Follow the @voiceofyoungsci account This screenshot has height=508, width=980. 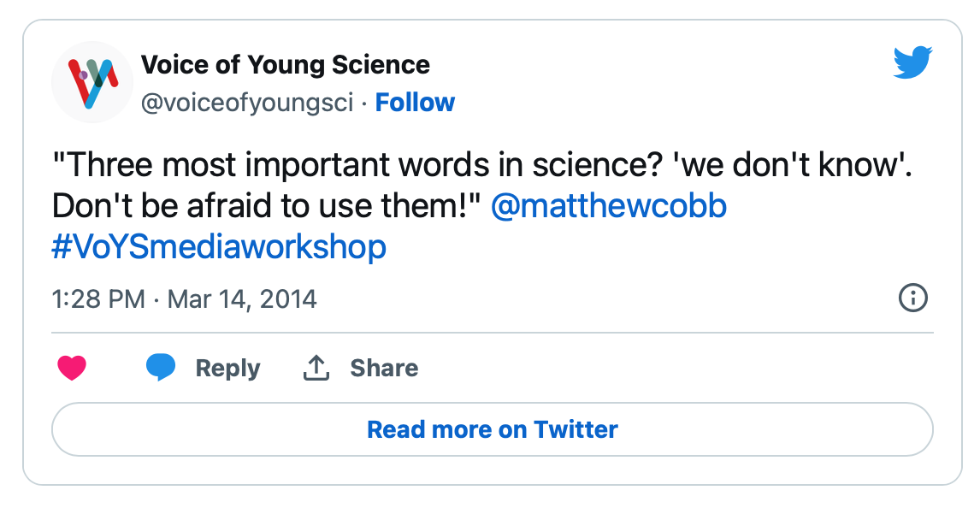pyautogui.click(x=415, y=103)
